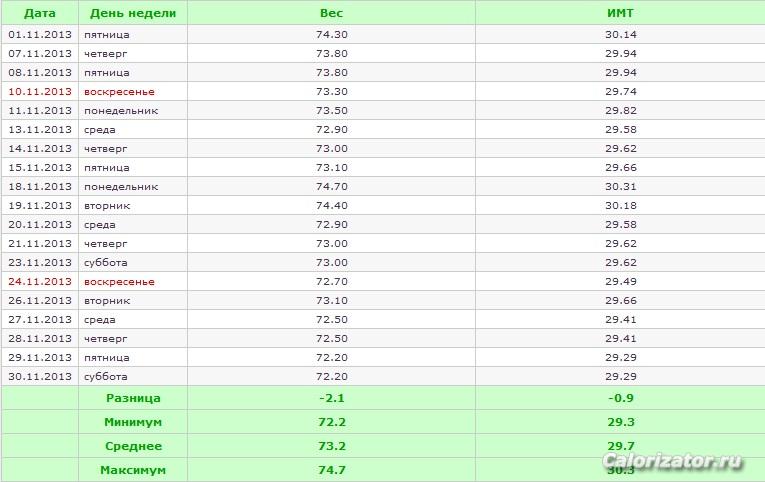Screen dimensions: 765x482
Task: Click BMI value 29.74
Action: (621, 92)
